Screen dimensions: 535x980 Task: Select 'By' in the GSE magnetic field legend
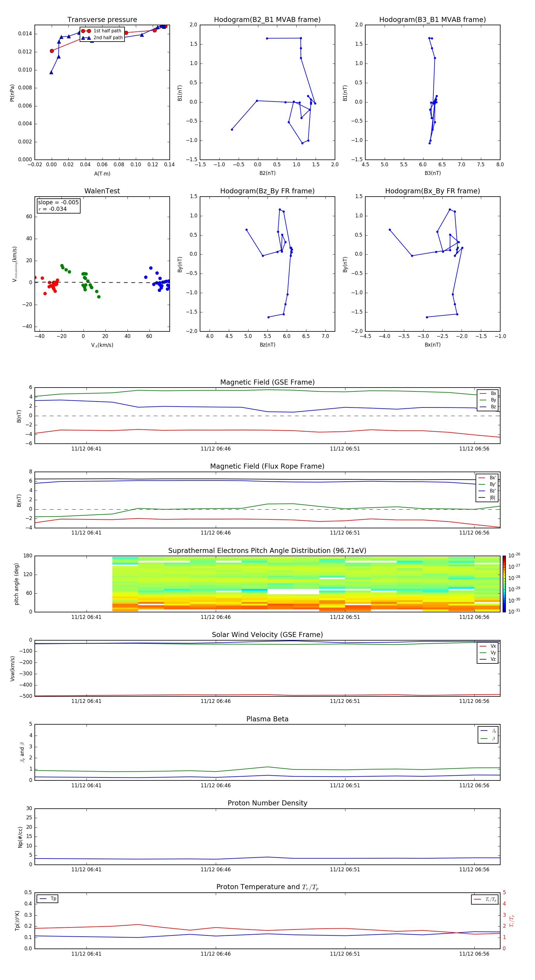pyautogui.click(x=488, y=400)
